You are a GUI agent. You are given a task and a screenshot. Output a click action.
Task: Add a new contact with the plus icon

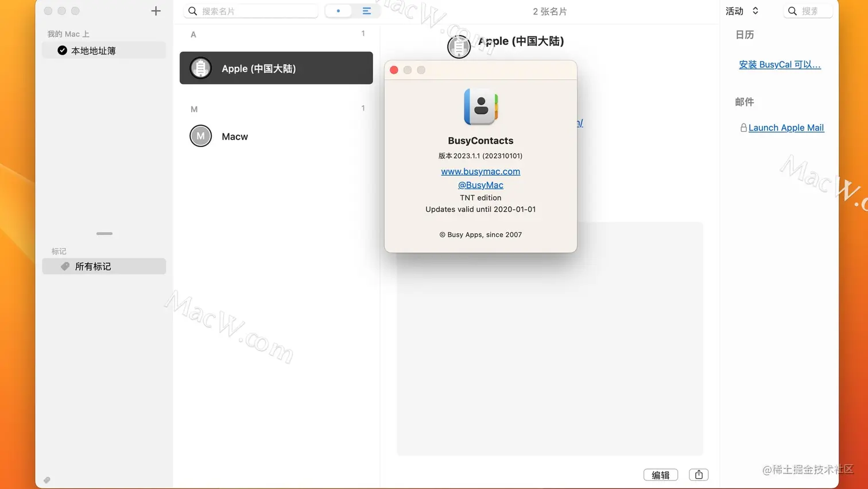tap(156, 11)
